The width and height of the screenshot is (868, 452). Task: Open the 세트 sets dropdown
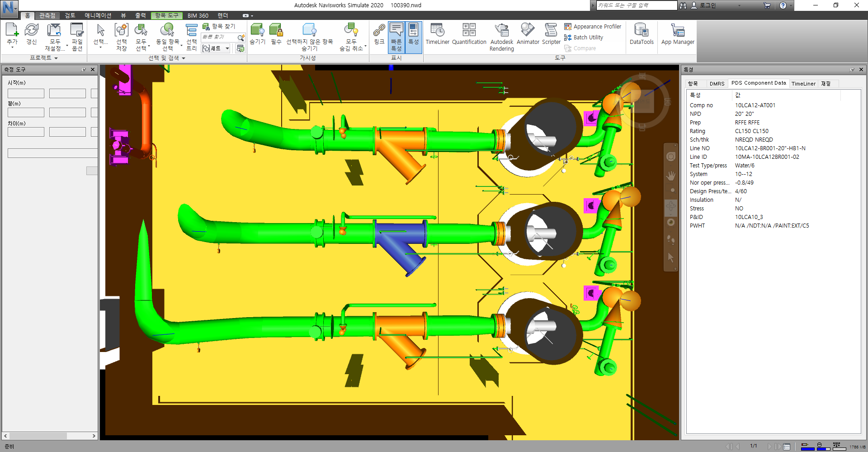[217, 48]
